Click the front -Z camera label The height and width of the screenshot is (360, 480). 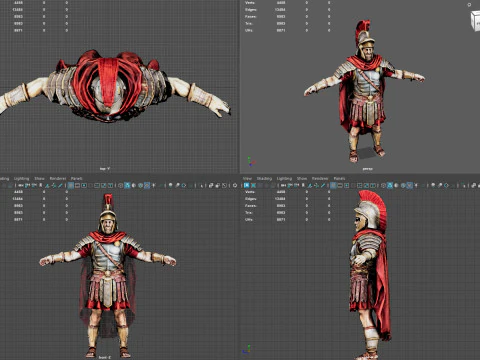pyautogui.click(x=105, y=357)
